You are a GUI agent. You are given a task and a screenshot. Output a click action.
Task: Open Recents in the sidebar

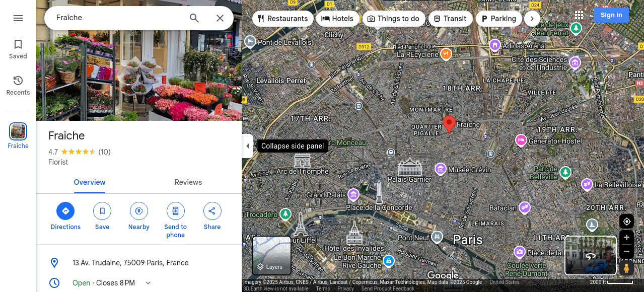pyautogui.click(x=18, y=86)
